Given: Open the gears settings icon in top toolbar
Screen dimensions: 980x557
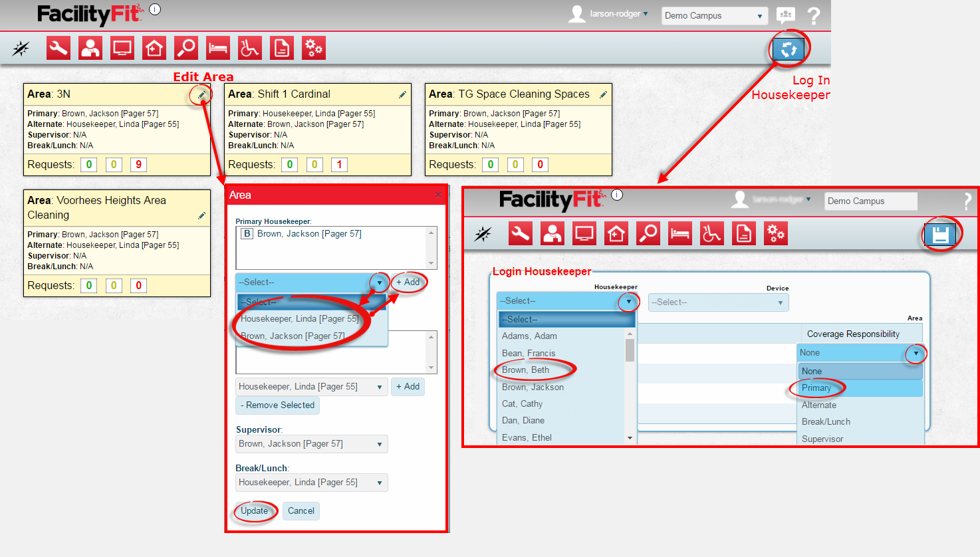Looking at the screenshot, I should pyautogui.click(x=314, y=48).
